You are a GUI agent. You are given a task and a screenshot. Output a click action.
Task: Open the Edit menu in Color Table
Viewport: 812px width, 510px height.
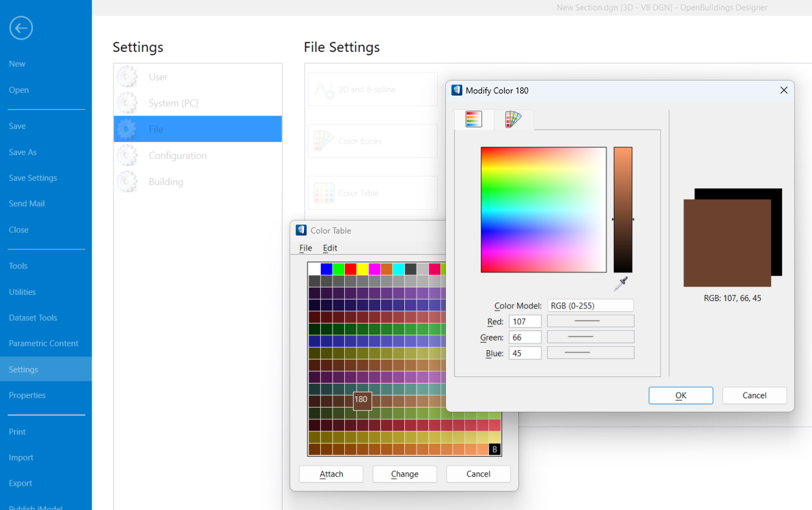330,248
